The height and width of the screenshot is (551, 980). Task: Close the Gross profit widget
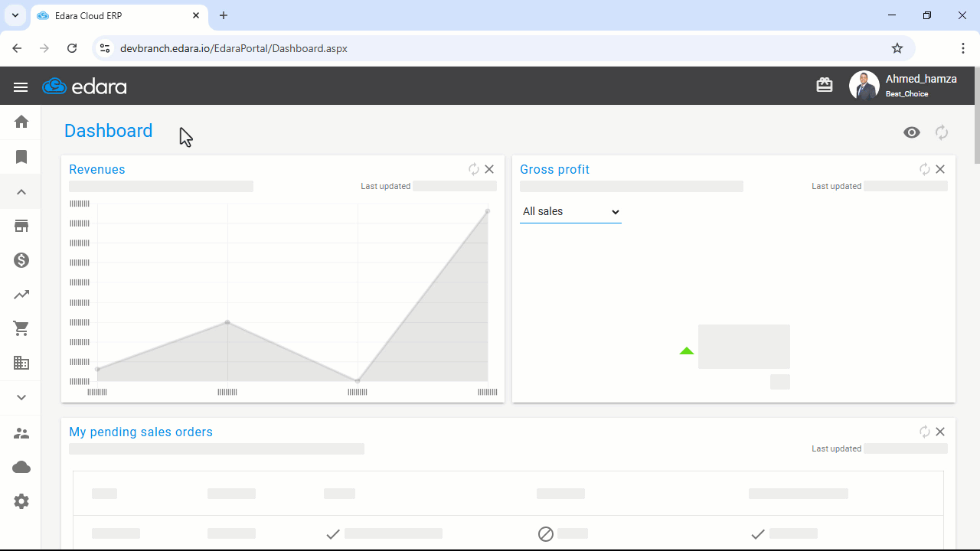(940, 169)
